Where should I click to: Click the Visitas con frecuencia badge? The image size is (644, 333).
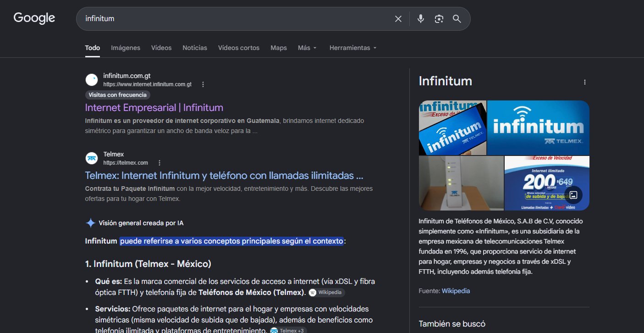point(118,95)
